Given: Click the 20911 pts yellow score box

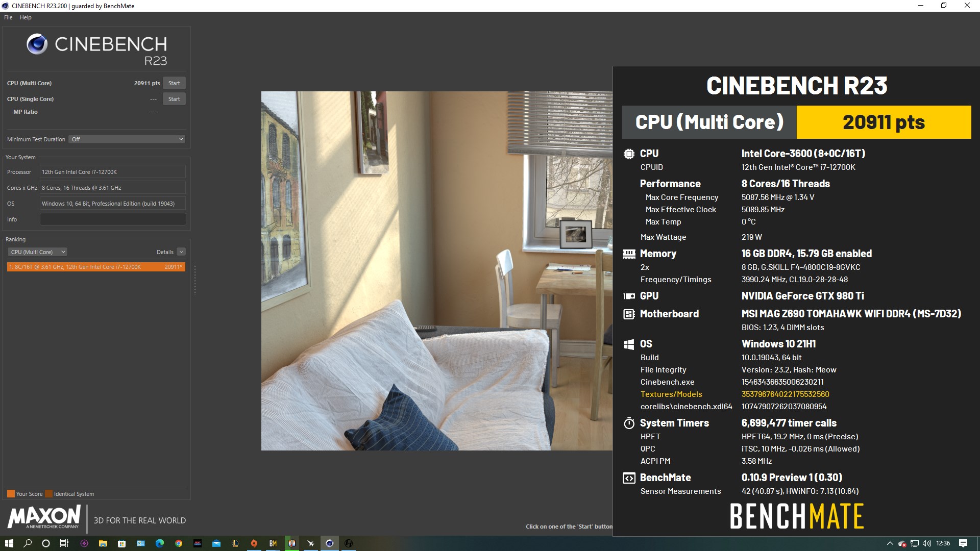Looking at the screenshot, I should 884,122.
